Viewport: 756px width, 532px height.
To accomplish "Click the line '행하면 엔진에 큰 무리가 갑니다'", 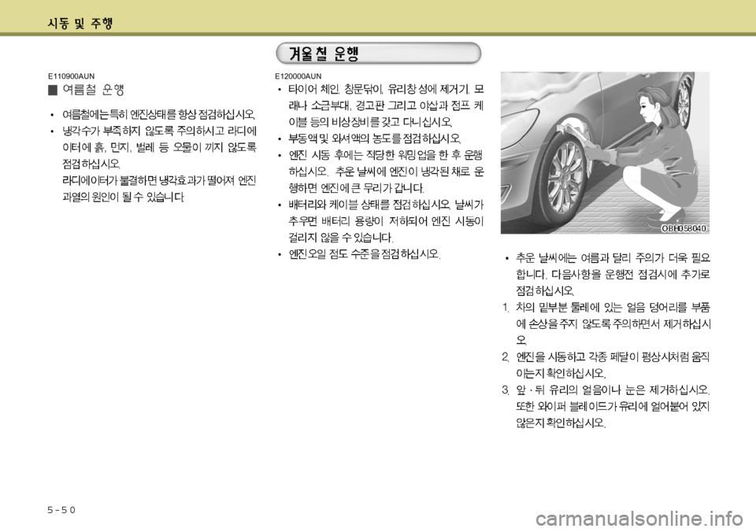I will click(x=356, y=188).
